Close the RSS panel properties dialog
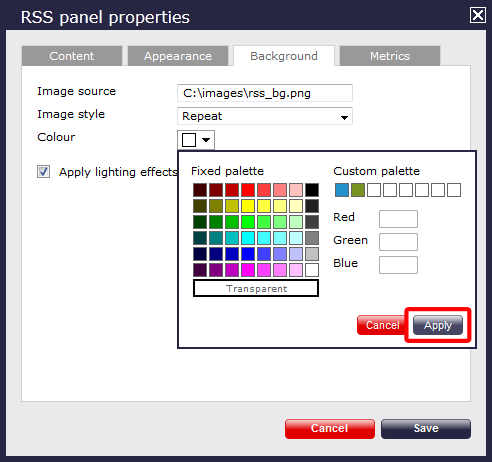Viewport: 492px width, 462px height. 477,15
